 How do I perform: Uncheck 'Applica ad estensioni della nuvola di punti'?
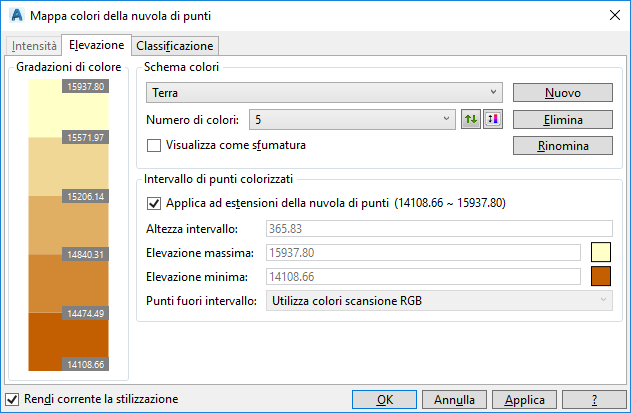tap(154, 203)
